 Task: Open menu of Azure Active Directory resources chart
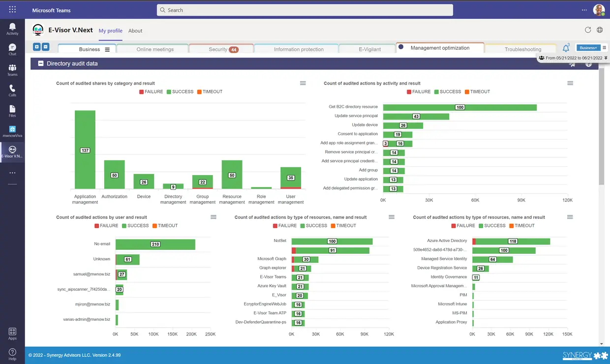pyautogui.click(x=570, y=217)
